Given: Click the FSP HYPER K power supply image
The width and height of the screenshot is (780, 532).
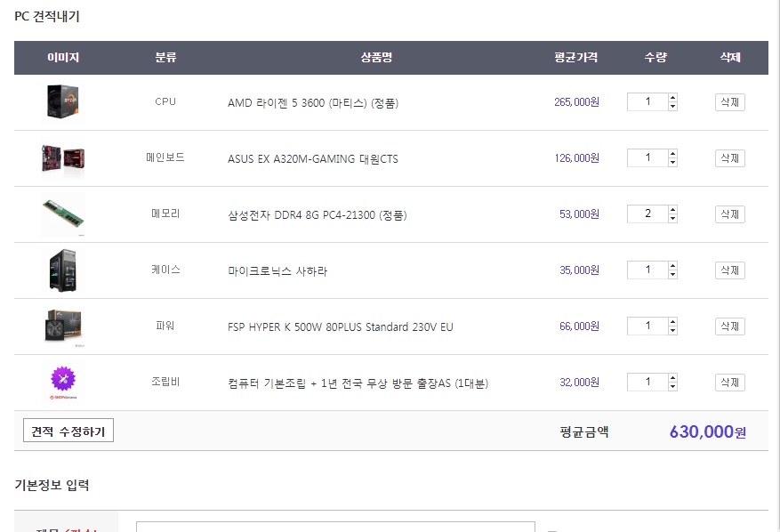Looking at the screenshot, I should click(63, 326).
